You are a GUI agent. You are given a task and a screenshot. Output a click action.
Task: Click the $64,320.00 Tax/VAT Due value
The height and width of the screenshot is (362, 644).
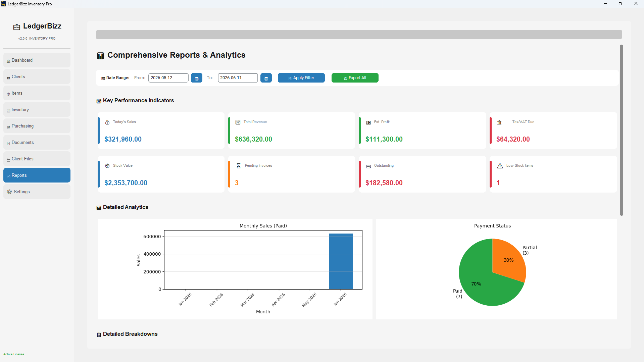pos(513,139)
